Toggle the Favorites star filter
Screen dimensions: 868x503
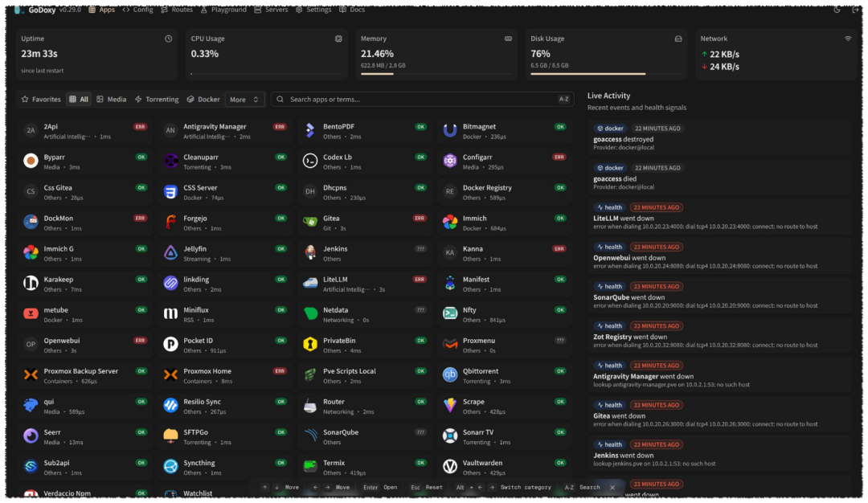click(x=41, y=100)
